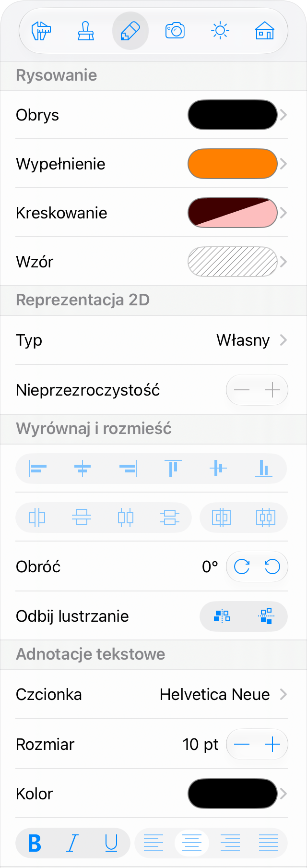Distribute horizontal spacing evenly icon
Screen dimensions: 307x868
click(x=126, y=518)
